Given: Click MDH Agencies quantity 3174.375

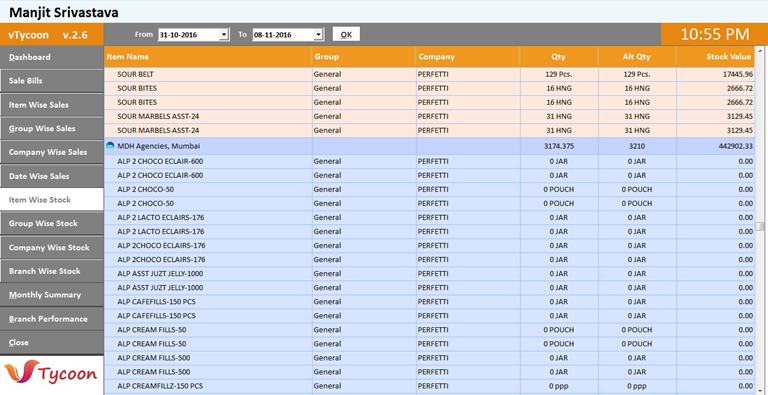Looking at the screenshot, I should point(559,146).
